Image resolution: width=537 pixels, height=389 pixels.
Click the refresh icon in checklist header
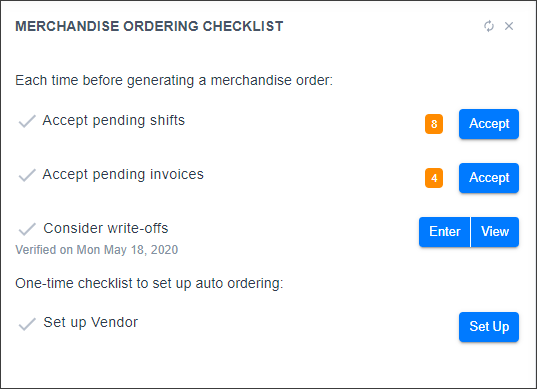click(x=489, y=26)
